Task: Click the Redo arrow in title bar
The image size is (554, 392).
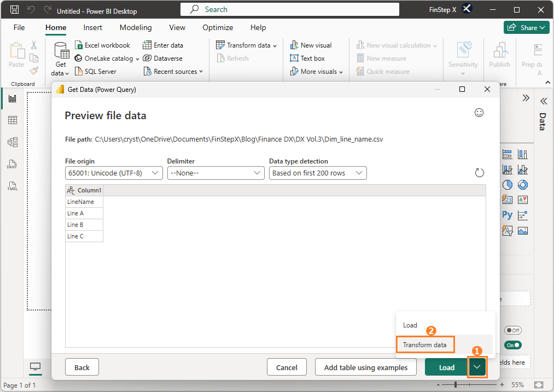Action: point(48,9)
